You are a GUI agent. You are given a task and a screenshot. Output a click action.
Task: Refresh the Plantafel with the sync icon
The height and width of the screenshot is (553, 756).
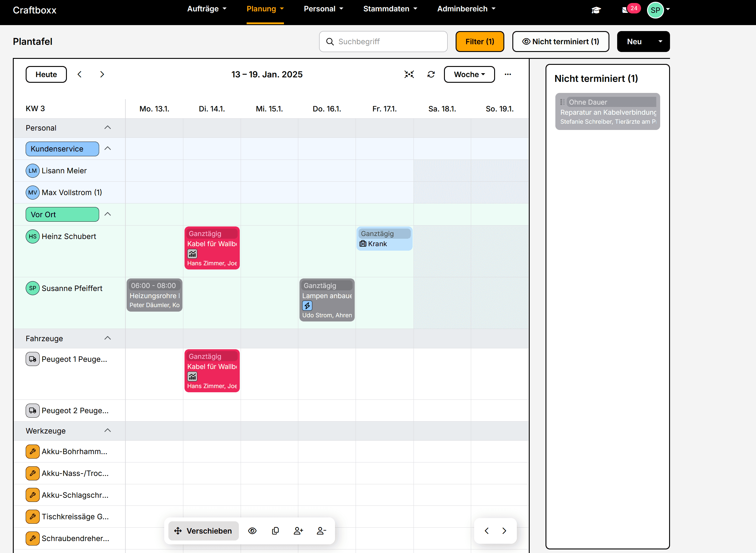click(431, 74)
